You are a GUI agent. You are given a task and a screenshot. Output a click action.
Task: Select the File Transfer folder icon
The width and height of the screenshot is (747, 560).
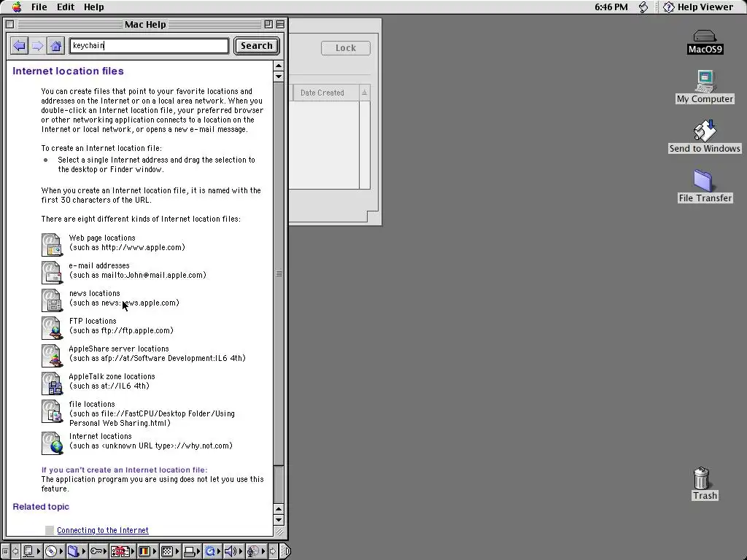[x=705, y=186]
